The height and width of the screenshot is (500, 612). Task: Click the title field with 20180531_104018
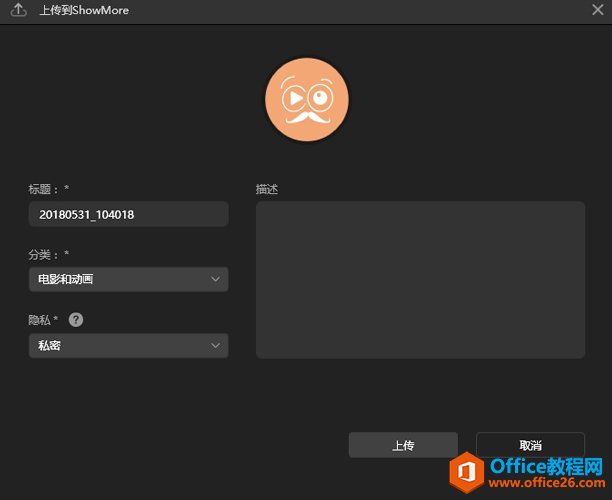129,214
